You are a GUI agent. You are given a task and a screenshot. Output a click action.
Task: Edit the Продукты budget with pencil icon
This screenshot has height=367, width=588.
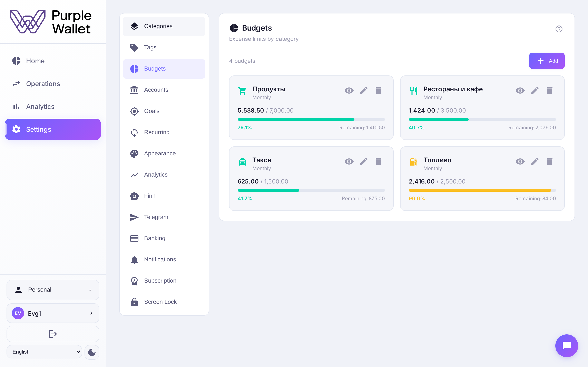[x=364, y=91]
